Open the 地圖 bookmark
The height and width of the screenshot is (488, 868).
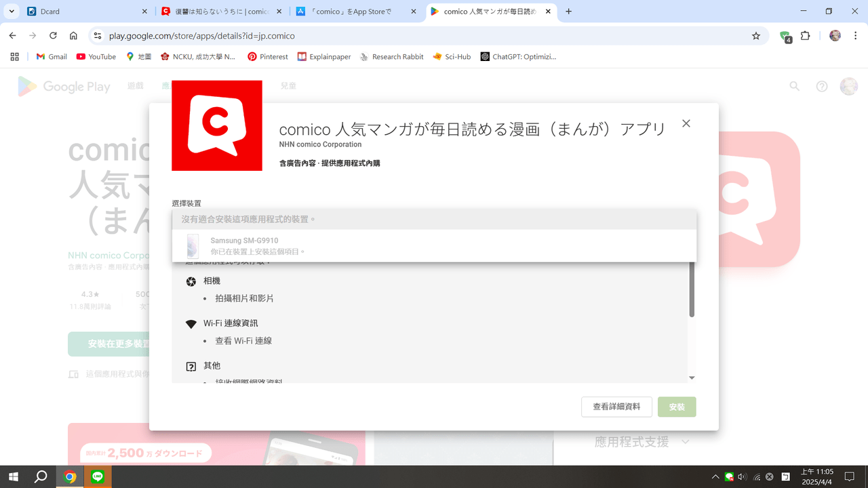[x=139, y=57]
